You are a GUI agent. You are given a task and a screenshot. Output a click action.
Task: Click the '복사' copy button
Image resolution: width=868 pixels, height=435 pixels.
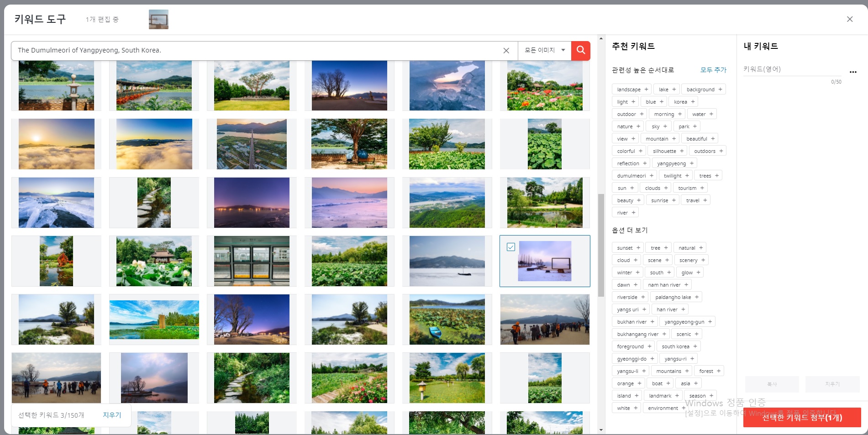tap(772, 384)
